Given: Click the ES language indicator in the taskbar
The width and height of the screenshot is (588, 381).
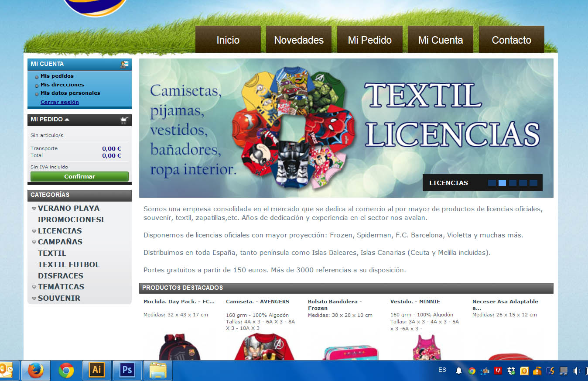Looking at the screenshot, I should pyautogui.click(x=442, y=370).
